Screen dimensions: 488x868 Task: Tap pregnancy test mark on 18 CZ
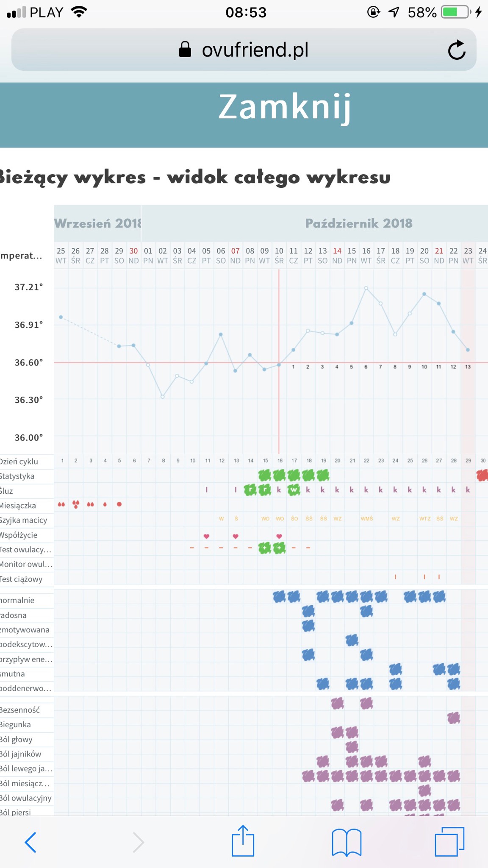point(395,577)
